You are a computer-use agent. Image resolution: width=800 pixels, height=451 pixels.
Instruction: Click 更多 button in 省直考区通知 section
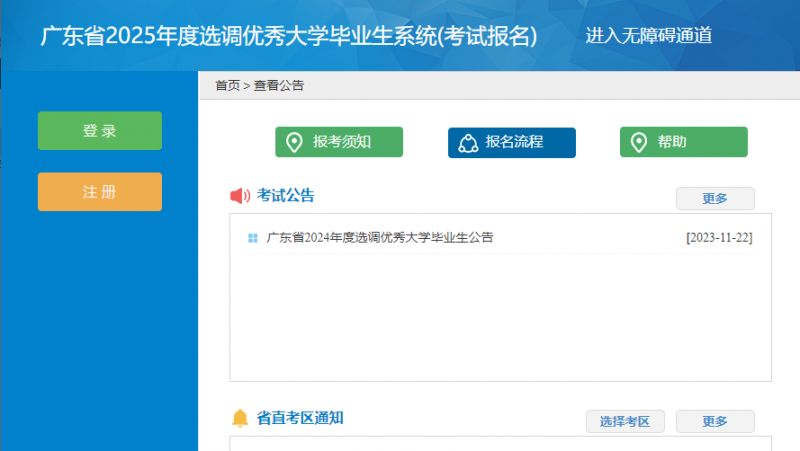715,421
